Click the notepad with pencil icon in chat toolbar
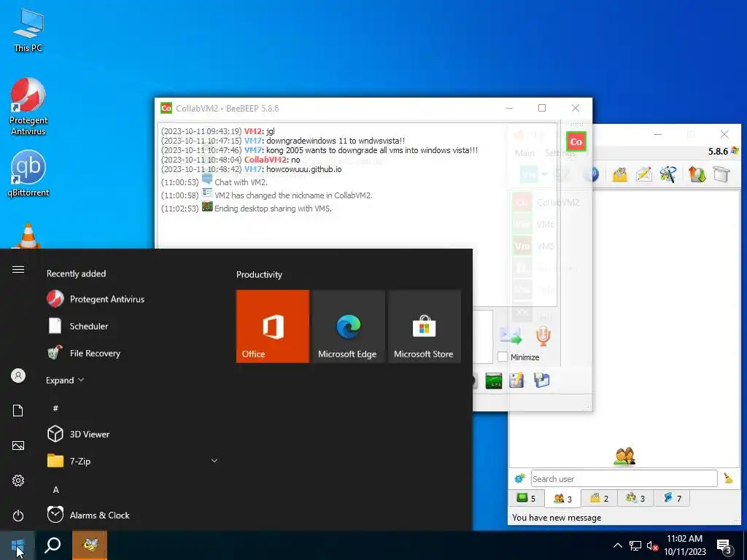747x560 pixels. pos(516,381)
